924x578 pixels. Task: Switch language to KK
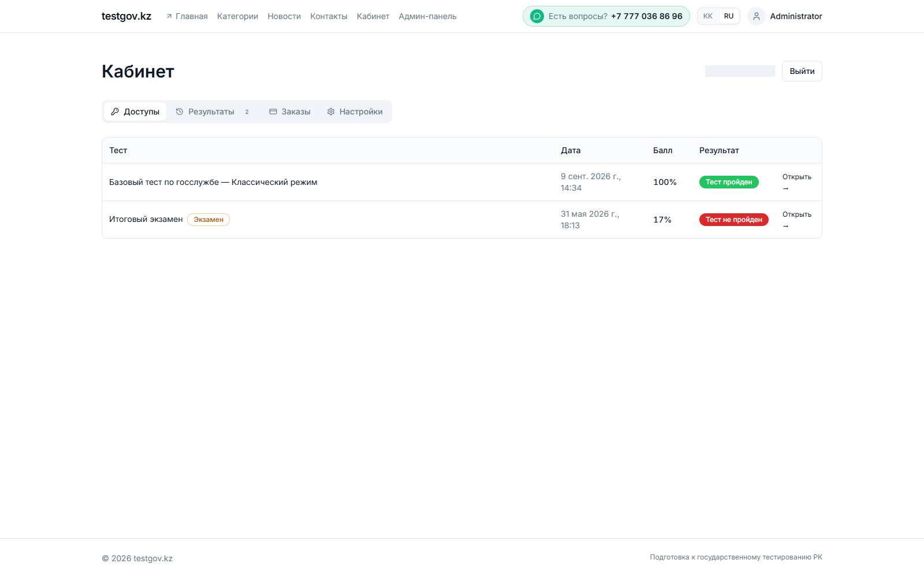[708, 16]
